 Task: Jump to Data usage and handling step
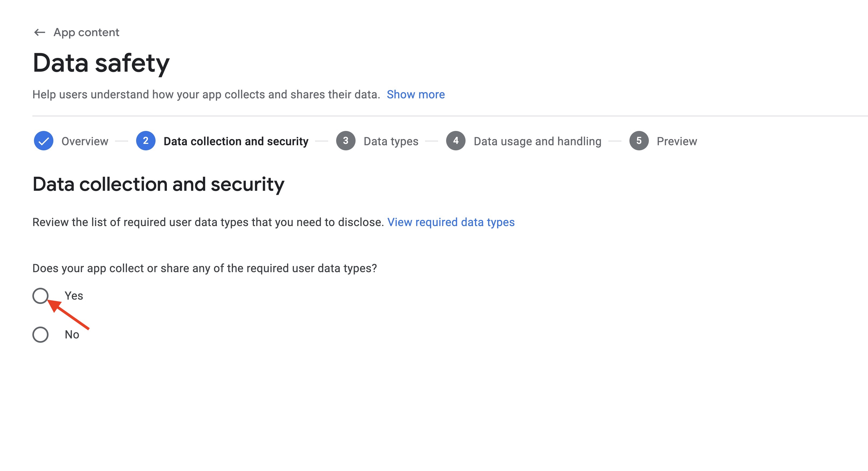click(537, 141)
